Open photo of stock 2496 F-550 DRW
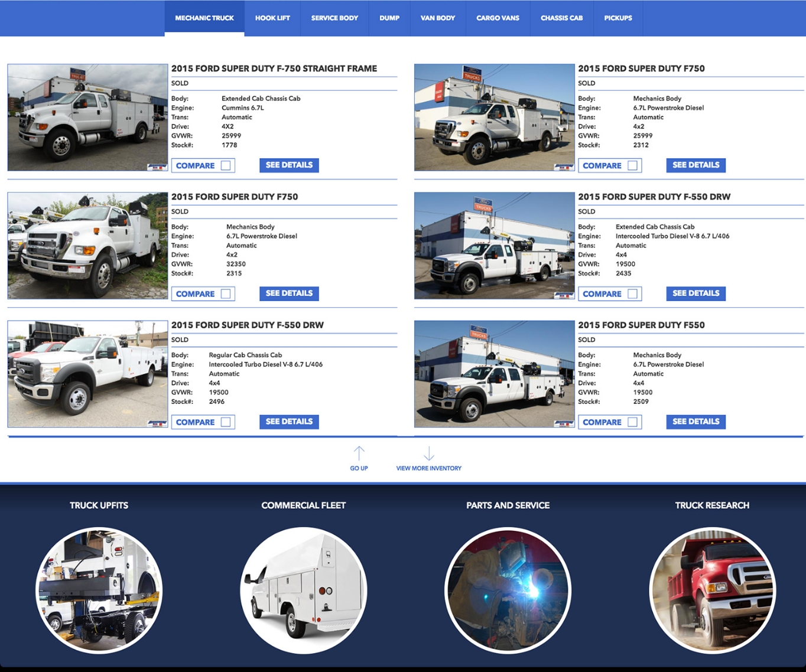The width and height of the screenshot is (806, 672). pyautogui.click(x=87, y=374)
